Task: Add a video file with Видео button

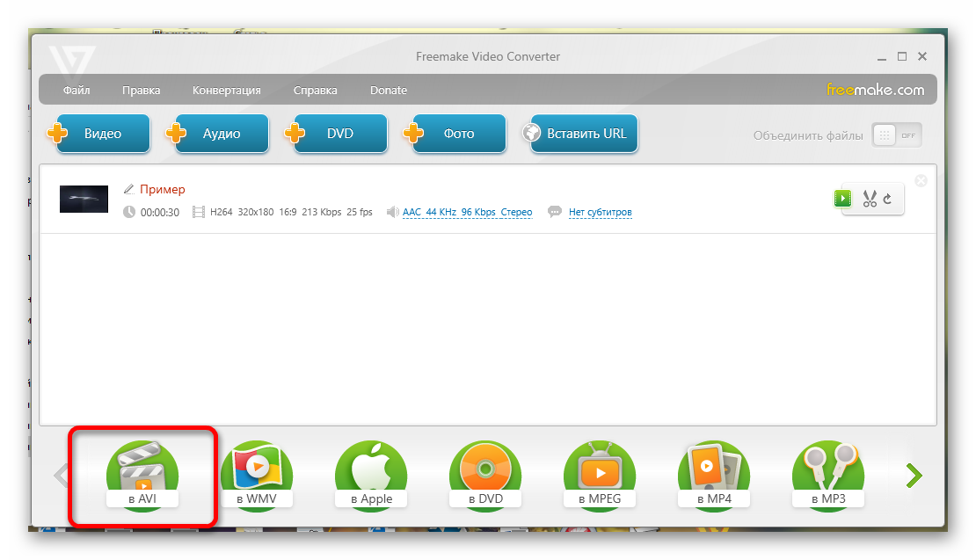Action: (x=99, y=134)
